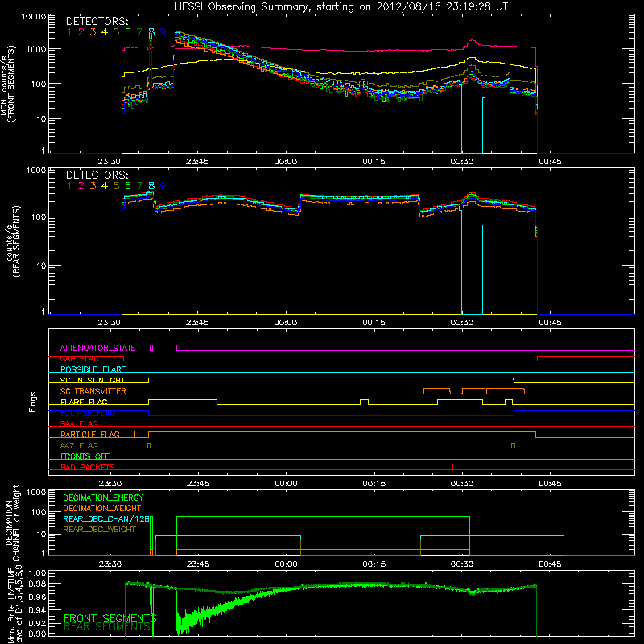Viewport: 644px width, 644px height.
Task: Select detector 3 legend number in rear panel
Action: point(93,186)
